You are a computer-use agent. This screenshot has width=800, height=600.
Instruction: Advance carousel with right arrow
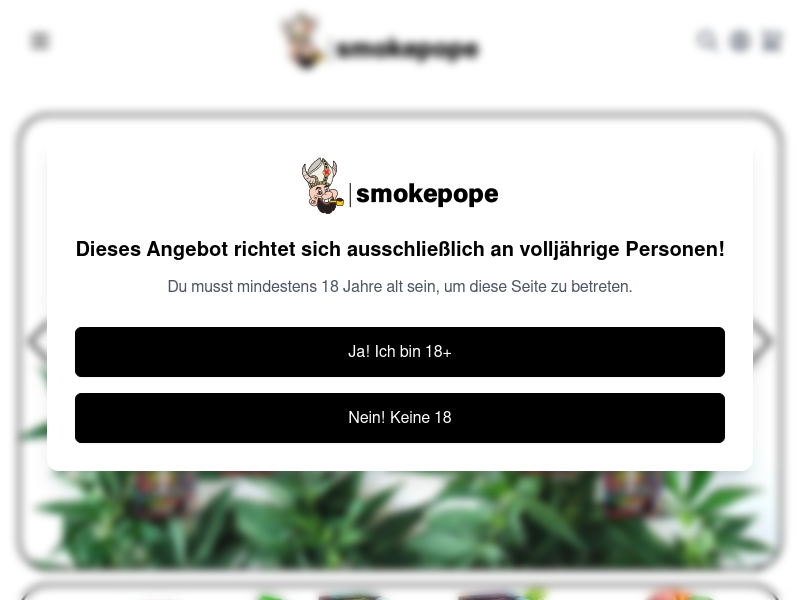point(763,341)
